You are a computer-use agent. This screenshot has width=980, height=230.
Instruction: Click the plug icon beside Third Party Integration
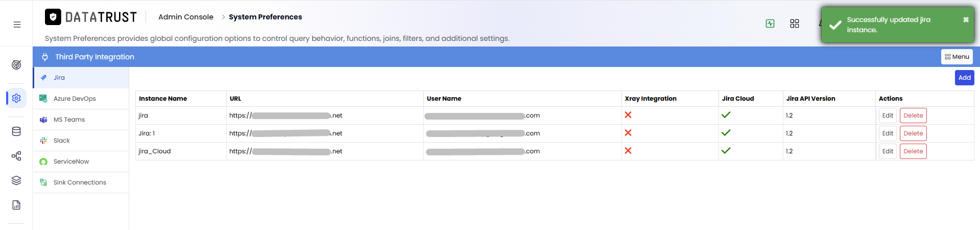(45, 57)
